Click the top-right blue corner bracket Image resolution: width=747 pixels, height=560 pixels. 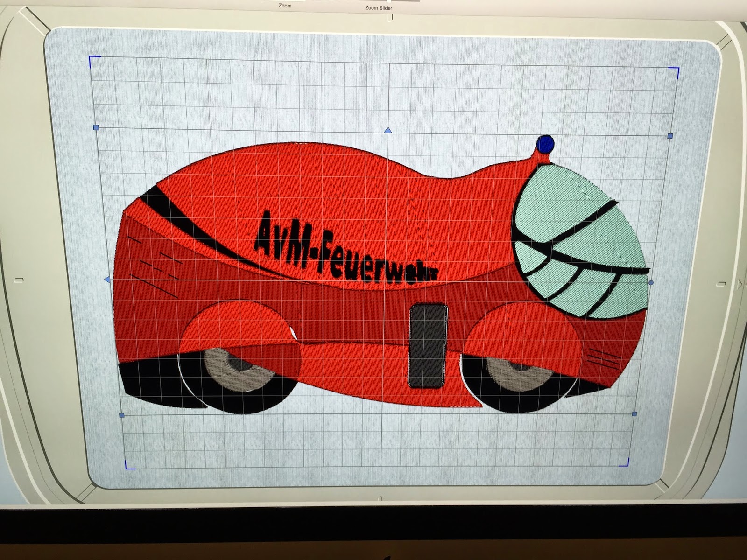point(674,72)
